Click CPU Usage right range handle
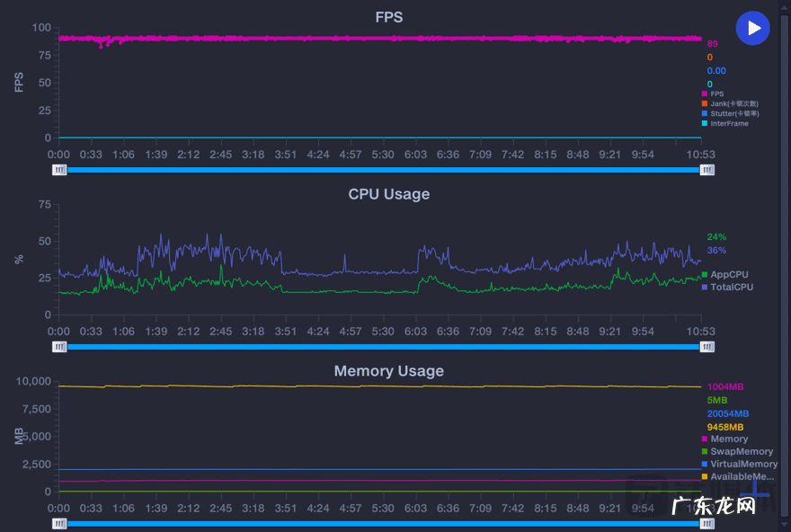Viewport: 791px width, 532px height. click(707, 347)
